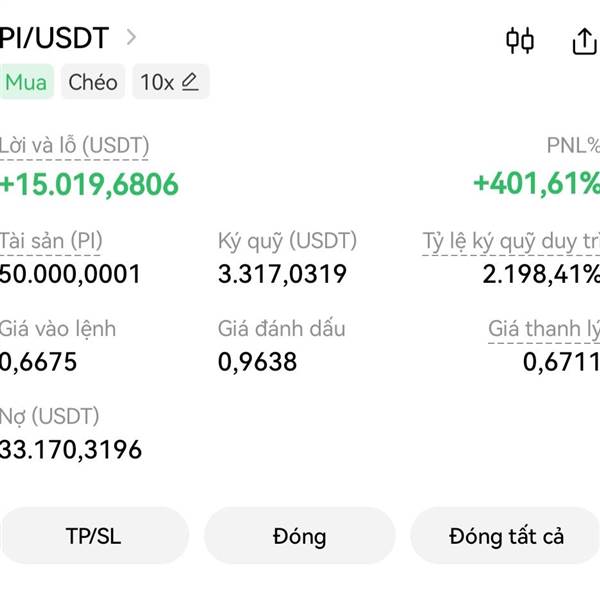Click the pencil icon beside 10x
This screenshot has width=600, height=600.
pos(190,82)
